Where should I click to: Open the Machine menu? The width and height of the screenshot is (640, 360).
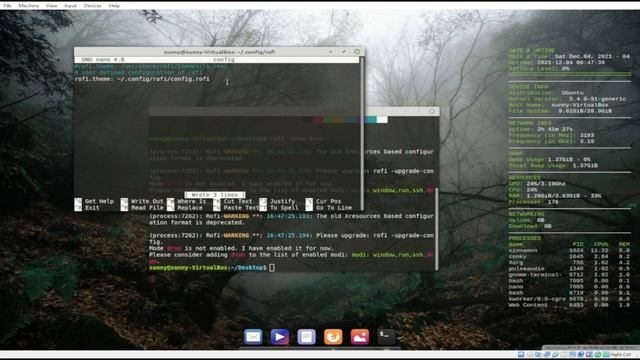click(x=29, y=6)
